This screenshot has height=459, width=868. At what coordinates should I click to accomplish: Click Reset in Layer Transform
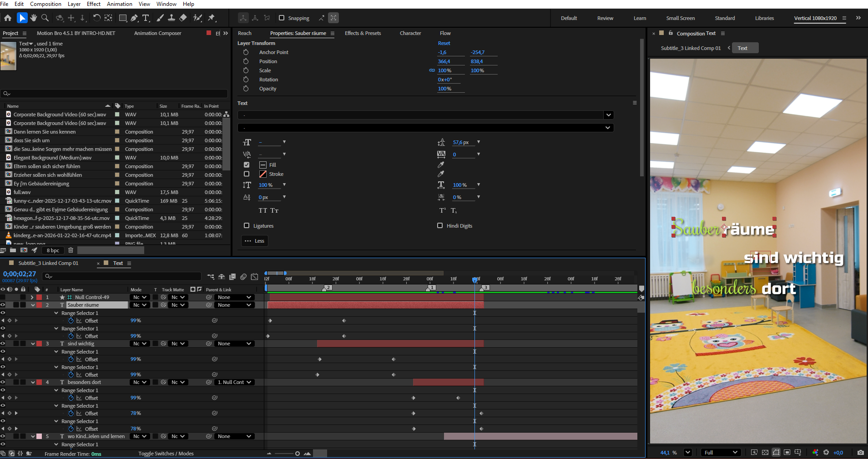click(444, 43)
